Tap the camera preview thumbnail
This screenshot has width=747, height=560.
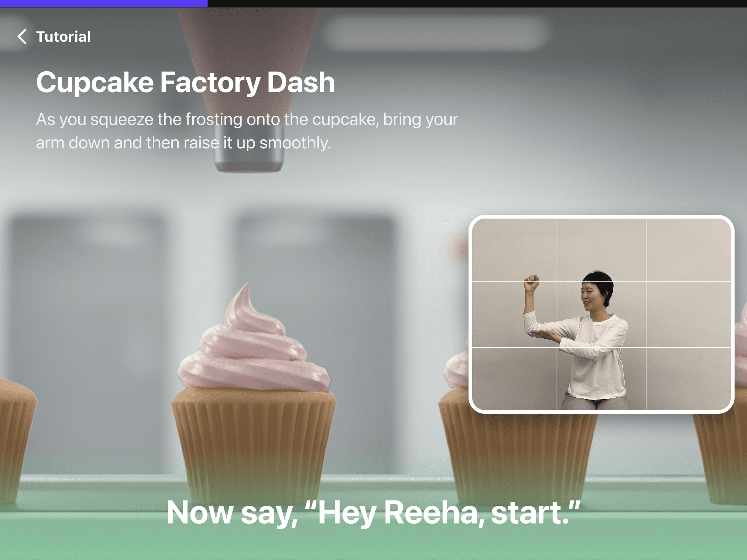602,314
